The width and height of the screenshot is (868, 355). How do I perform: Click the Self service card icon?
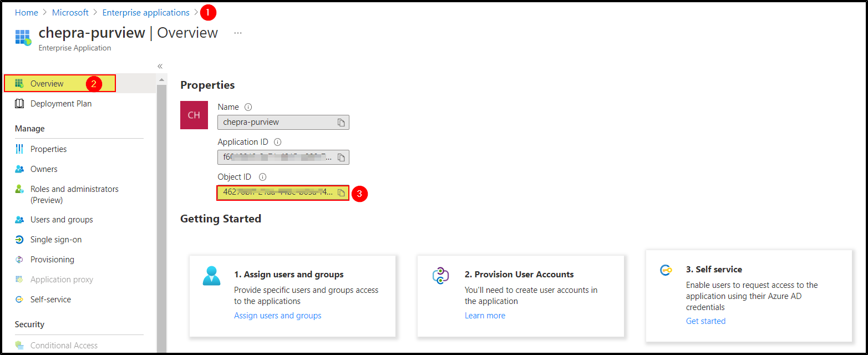point(666,270)
